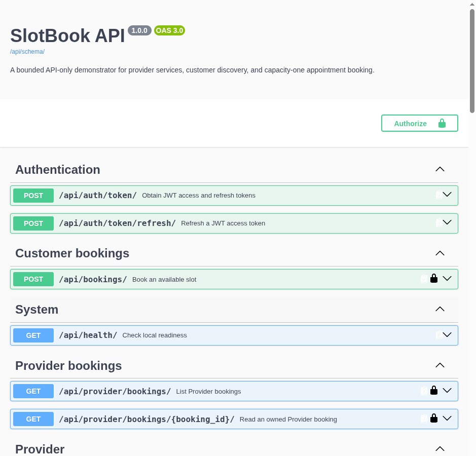This screenshot has height=456, width=476.
Task: Collapse the Customer bookings section
Action: [440, 253]
